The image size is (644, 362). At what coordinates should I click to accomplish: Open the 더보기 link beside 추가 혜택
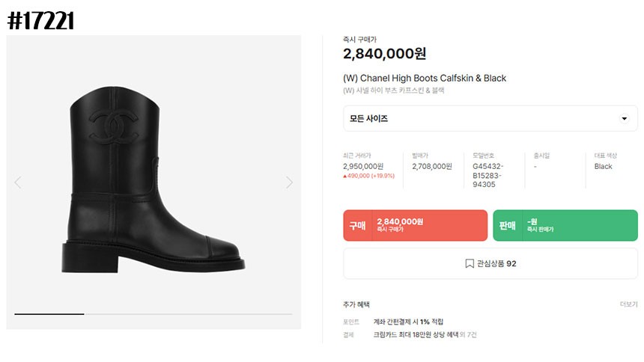click(x=629, y=304)
